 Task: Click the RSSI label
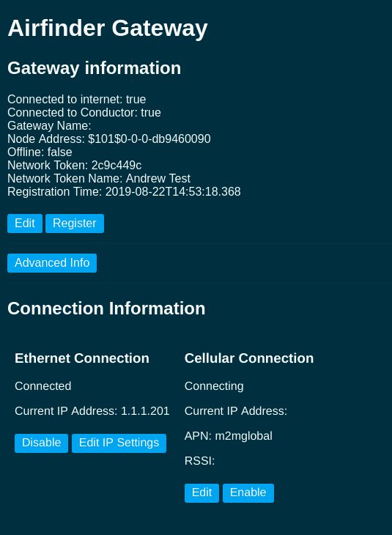[x=199, y=461]
